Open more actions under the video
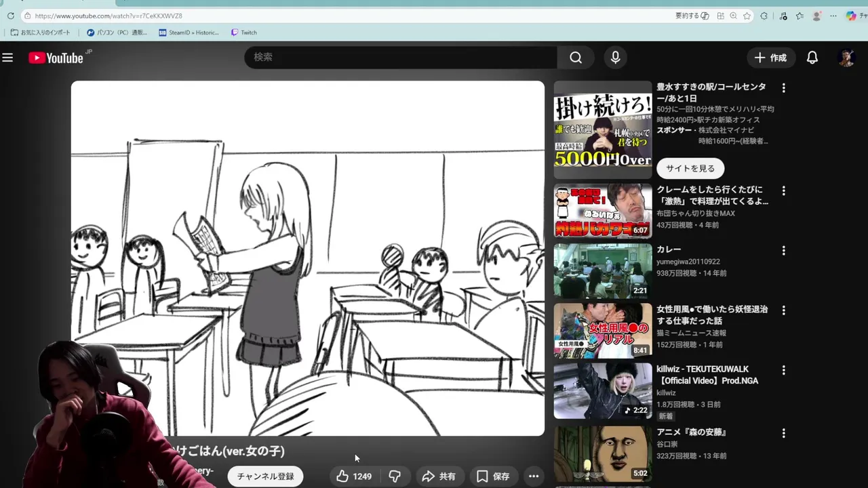868x488 pixels. click(x=534, y=476)
